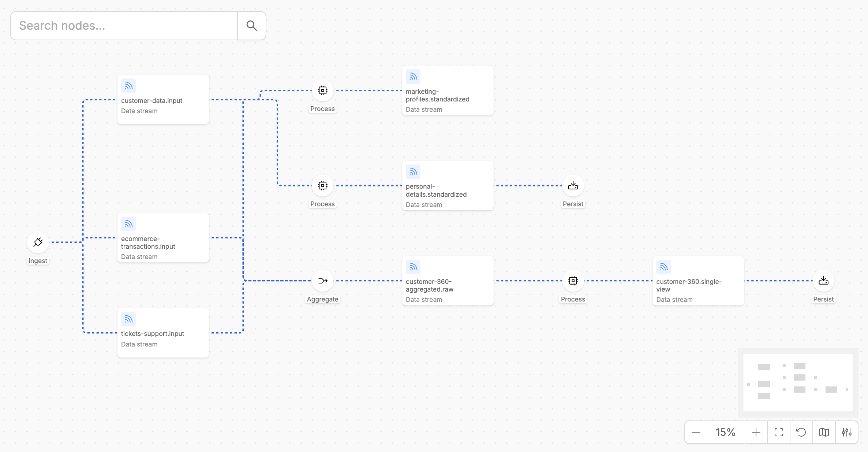Click the search magnifier icon
The height and width of the screenshot is (452, 868).
click(251, 25)
